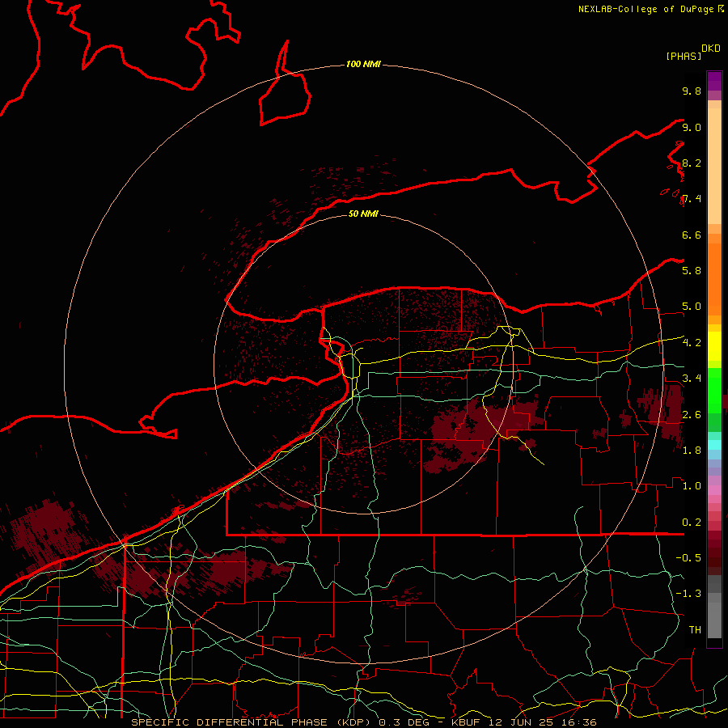Click the 0.2 value on color scale
The height and width of the screenshot is (728, 728).
[692, 523]
